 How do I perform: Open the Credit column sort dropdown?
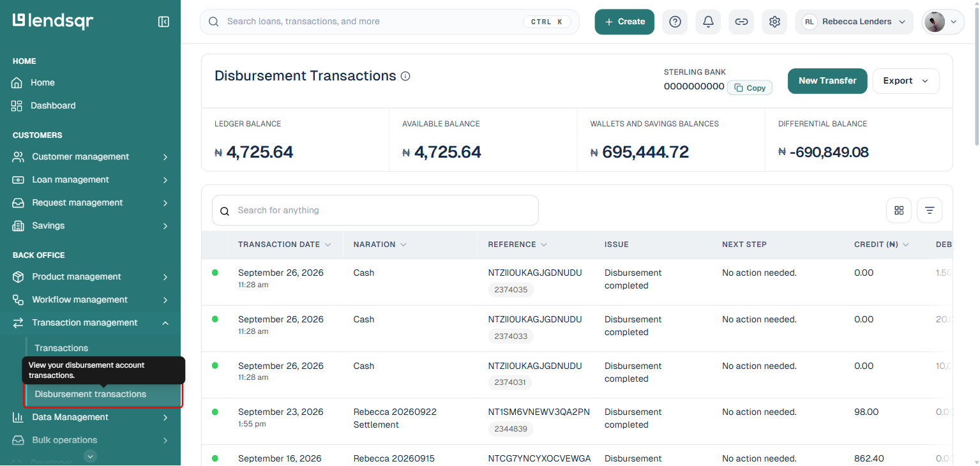(906, 244)
